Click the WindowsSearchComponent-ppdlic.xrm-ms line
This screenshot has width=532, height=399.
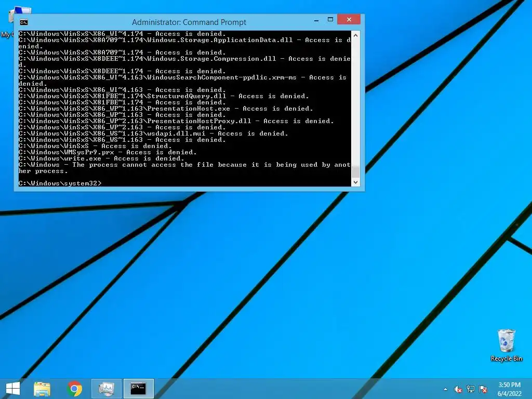coord(182,81)
